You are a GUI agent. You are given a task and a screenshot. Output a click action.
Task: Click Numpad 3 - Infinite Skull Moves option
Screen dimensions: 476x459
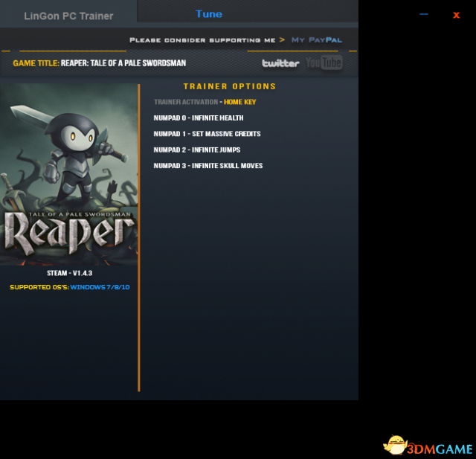point(208,166)
